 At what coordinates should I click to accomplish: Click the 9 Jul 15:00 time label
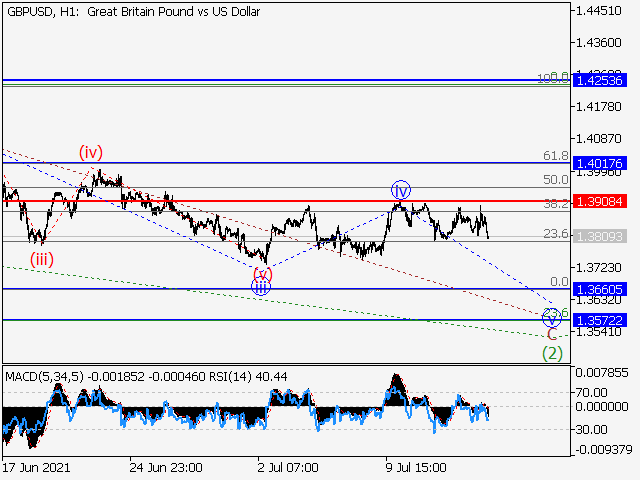(416, 467)
